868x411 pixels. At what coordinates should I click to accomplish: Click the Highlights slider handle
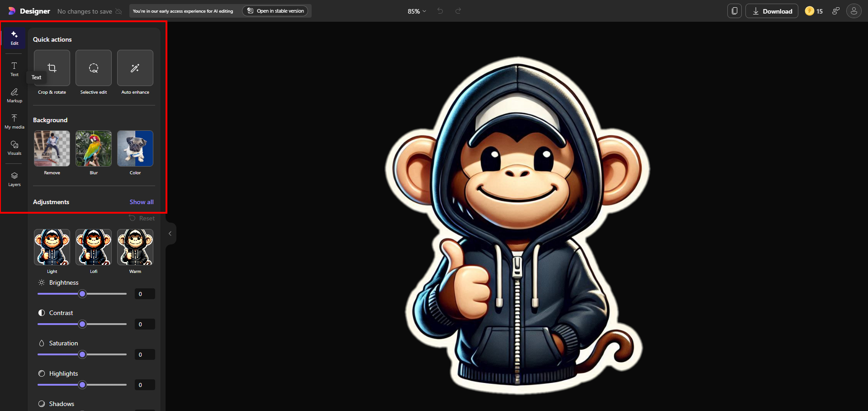pyautogui.click(x=82, y=385)
